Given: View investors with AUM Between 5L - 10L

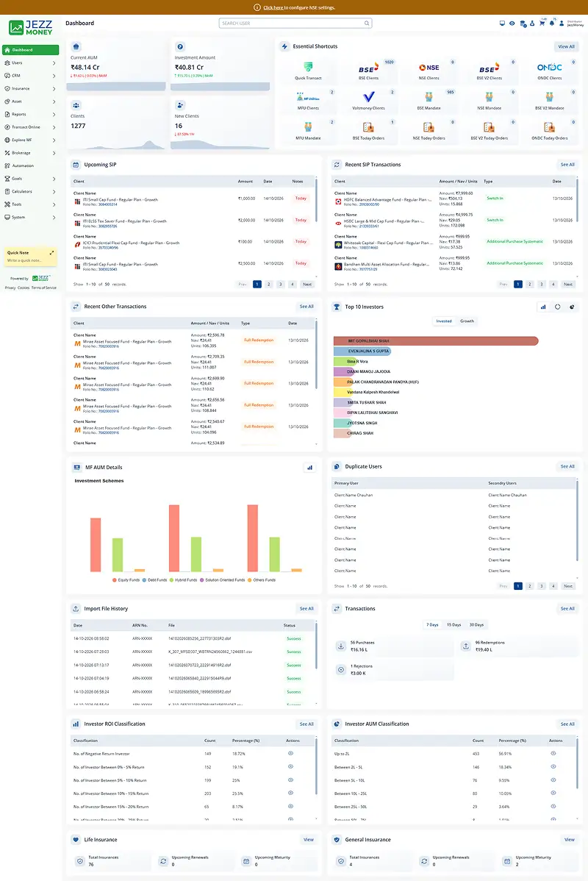Looking at the screenshot, I should (553, 780).
